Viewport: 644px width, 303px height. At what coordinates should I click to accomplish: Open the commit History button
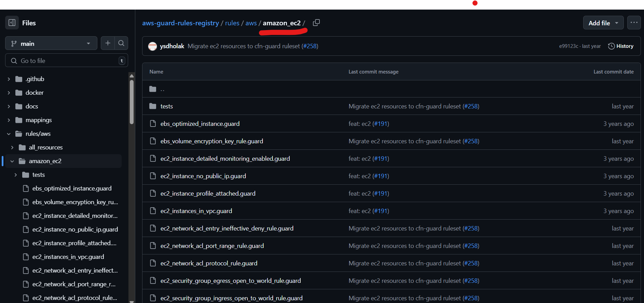[621, 46]
